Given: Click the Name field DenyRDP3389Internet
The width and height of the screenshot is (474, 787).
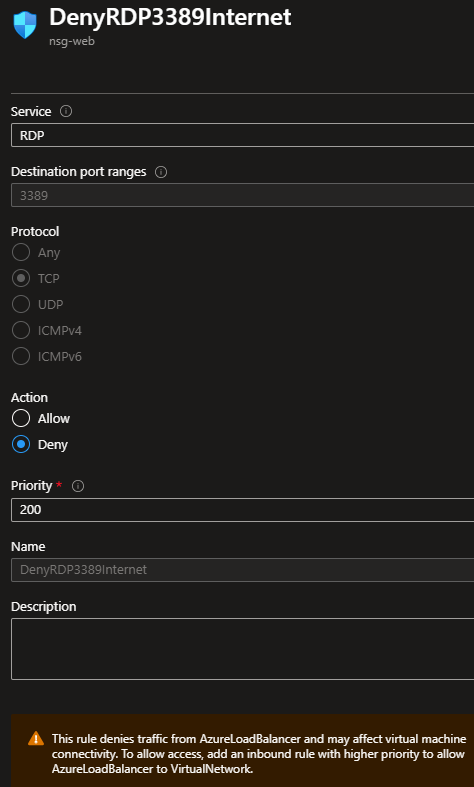Looking at the screenshot, I should pyautogui.click(x=243, y=570).
